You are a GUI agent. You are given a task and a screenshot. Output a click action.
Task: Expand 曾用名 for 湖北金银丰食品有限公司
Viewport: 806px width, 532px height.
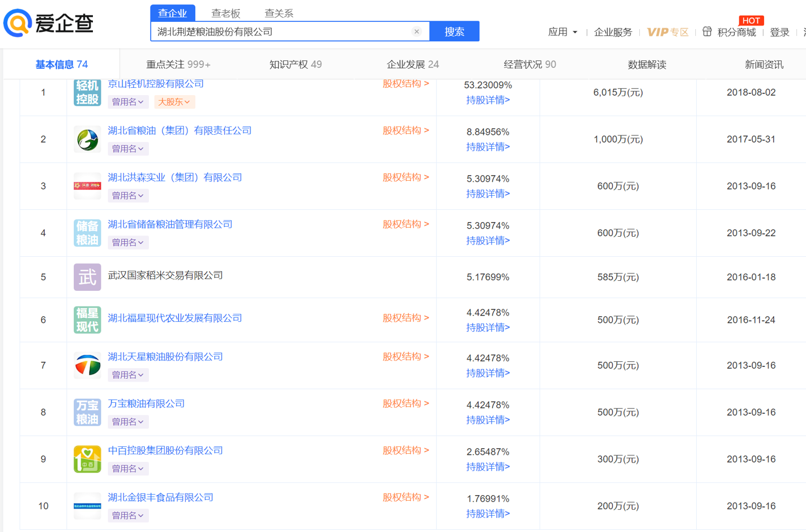pyautogui.click(x=128, y=516)
